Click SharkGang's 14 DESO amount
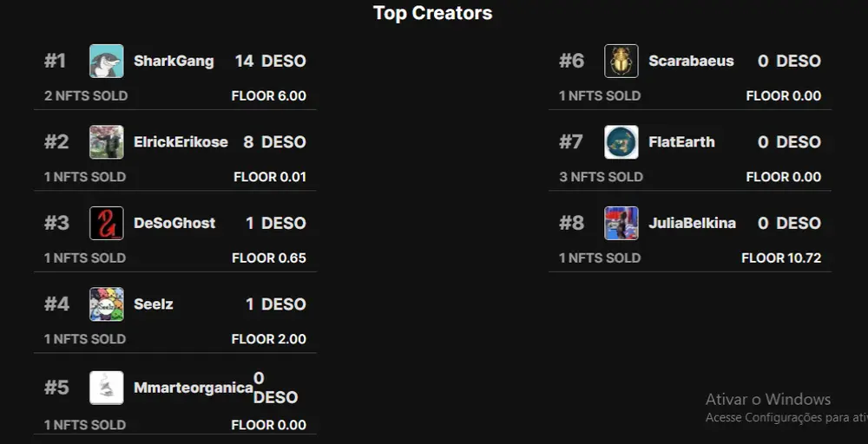This screenshot has height=444, width=868. 270,61
